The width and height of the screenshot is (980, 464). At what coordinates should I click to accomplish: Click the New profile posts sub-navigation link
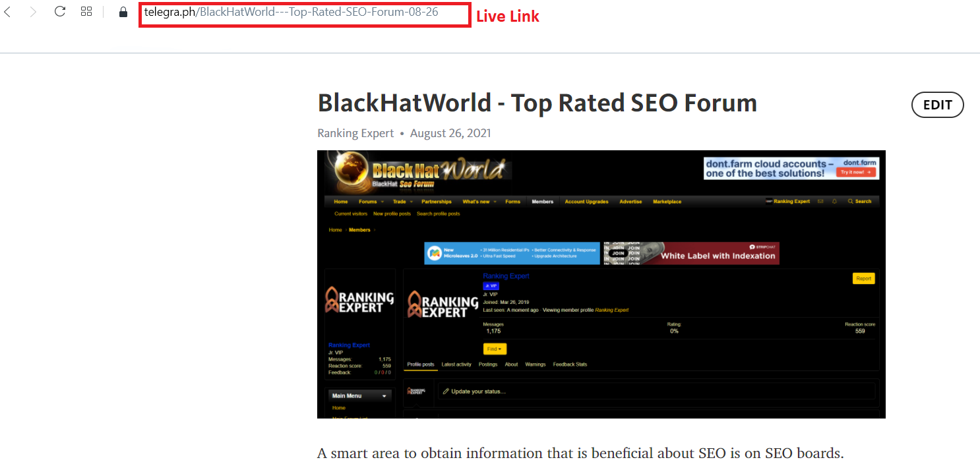(x=392, y=214)
